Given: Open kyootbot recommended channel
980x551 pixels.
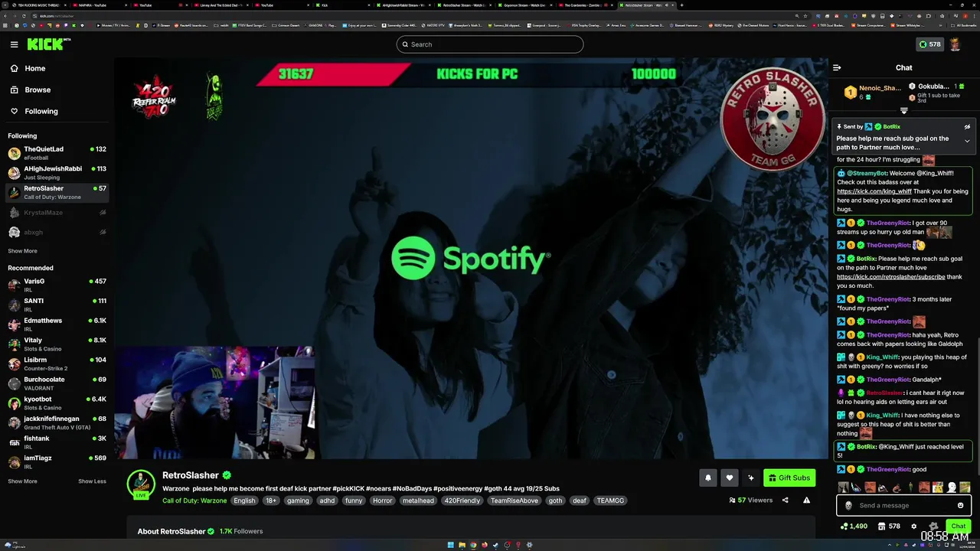Looking at the screenshot, I should (x=57, y=403).
